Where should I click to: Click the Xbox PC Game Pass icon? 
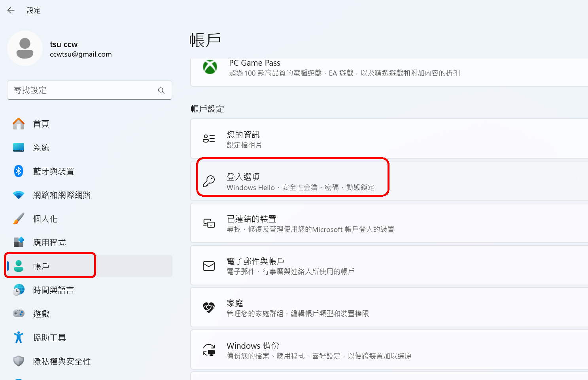[210, 67]
